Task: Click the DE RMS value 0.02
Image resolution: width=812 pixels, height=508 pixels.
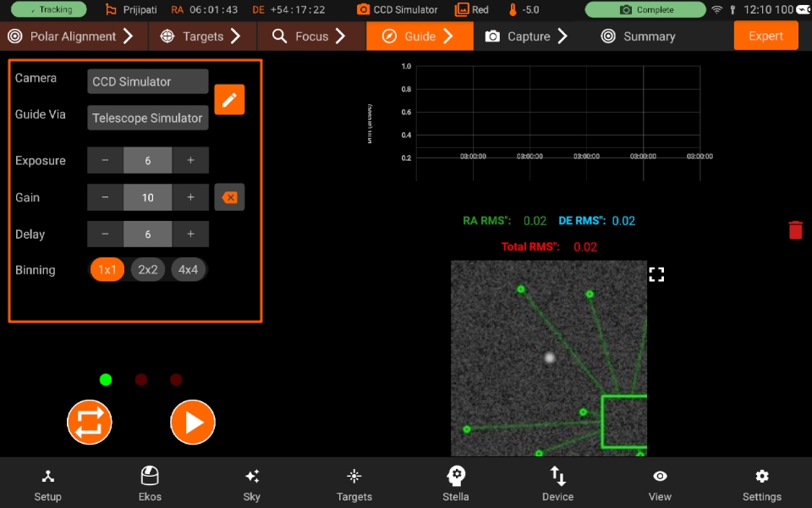Action: click(623, 221)
